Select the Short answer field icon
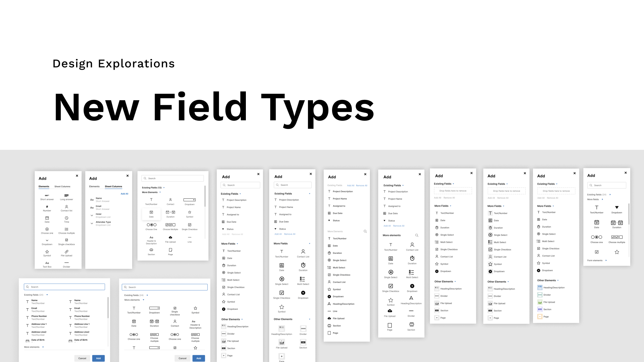 coord(47,195)
